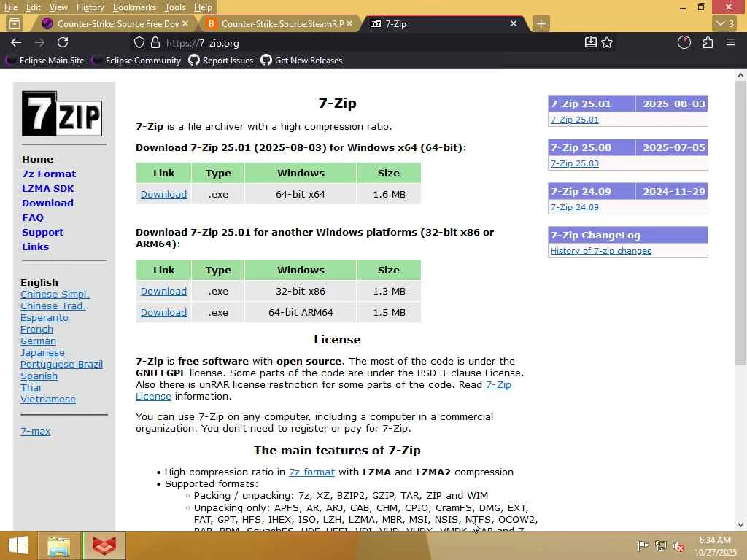Image resolution: width=747 pixels, height=560 pixels.
Task: Go back using the browser back arrow
Action: tap(16, 43)
